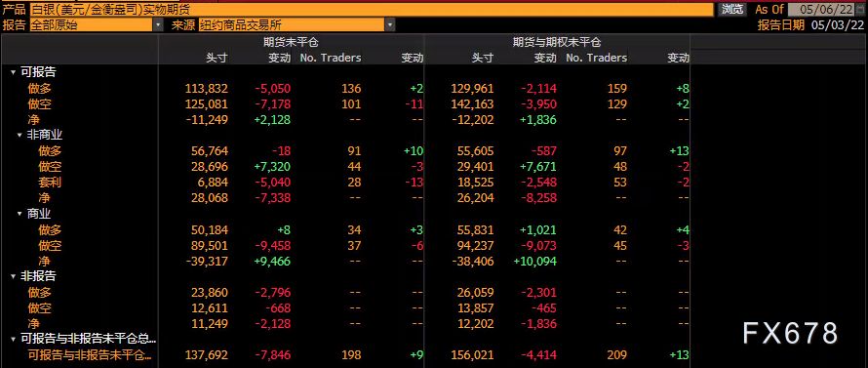Click the non-commercial net value 28,068
The width and height of the screenshot is (868, 368).
pyautogui.click(x=210, y=198)
